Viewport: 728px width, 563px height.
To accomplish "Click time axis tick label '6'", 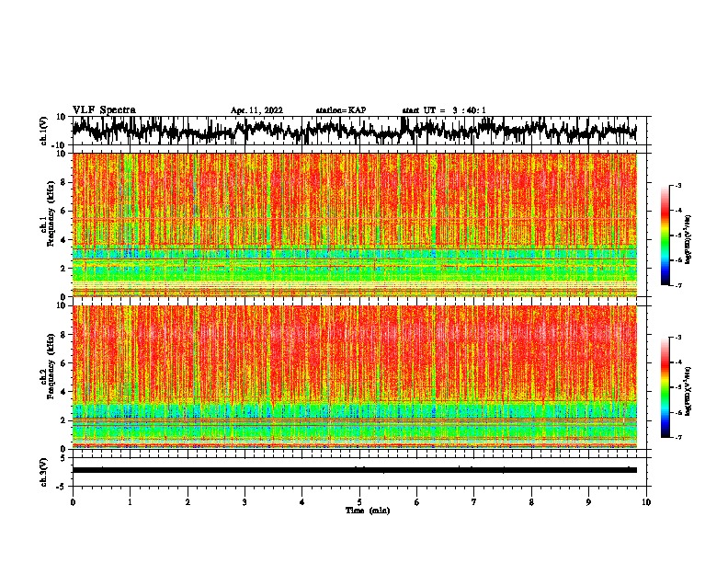I will click(x=417, y=502).
